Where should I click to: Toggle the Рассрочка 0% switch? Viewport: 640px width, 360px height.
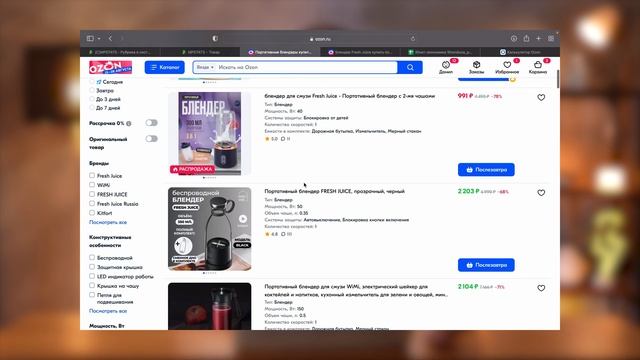pos(151,123)
